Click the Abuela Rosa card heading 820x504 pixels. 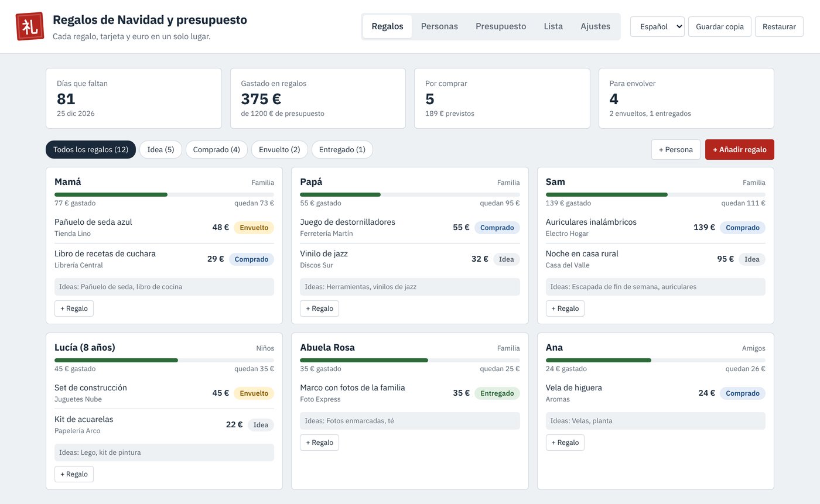tap(327, 347)
